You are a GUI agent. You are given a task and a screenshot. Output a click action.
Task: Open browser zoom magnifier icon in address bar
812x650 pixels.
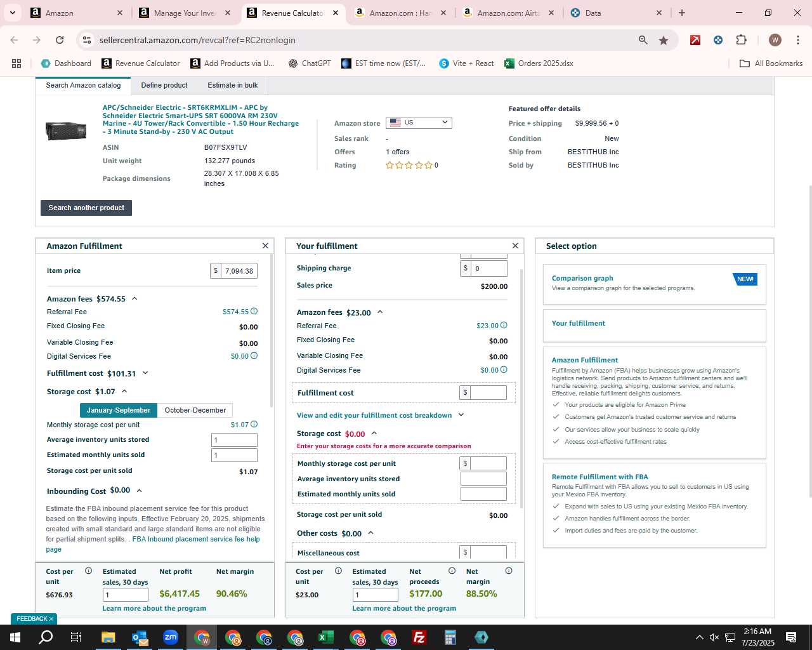click(643, 40)
